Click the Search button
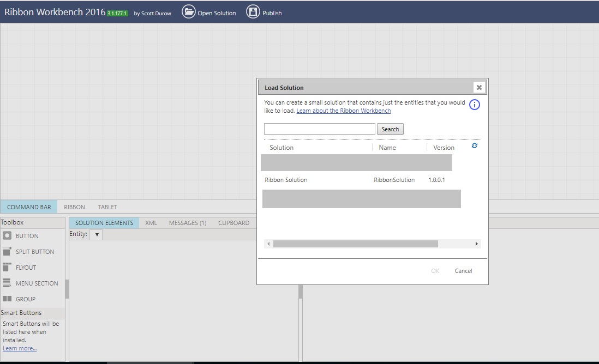 390,129
